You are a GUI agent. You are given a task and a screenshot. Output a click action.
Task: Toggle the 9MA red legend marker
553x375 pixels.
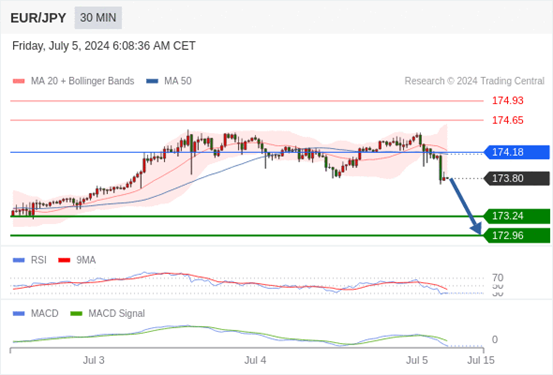click(64, 260)
